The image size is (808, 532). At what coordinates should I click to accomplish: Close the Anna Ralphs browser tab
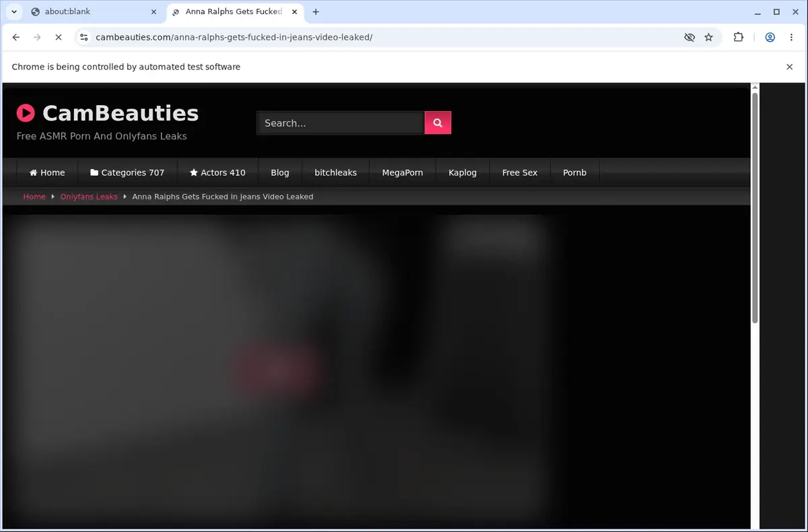click(x=294, y=11)
